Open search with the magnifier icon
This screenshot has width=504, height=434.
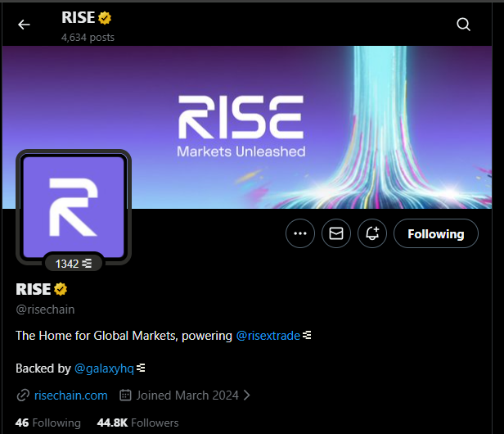[x=463, y=25]
